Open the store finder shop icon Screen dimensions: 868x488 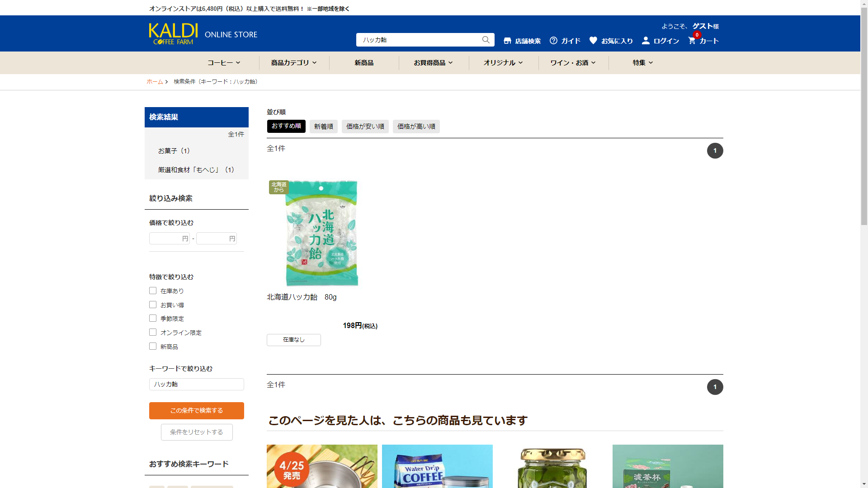coord(507,41)
